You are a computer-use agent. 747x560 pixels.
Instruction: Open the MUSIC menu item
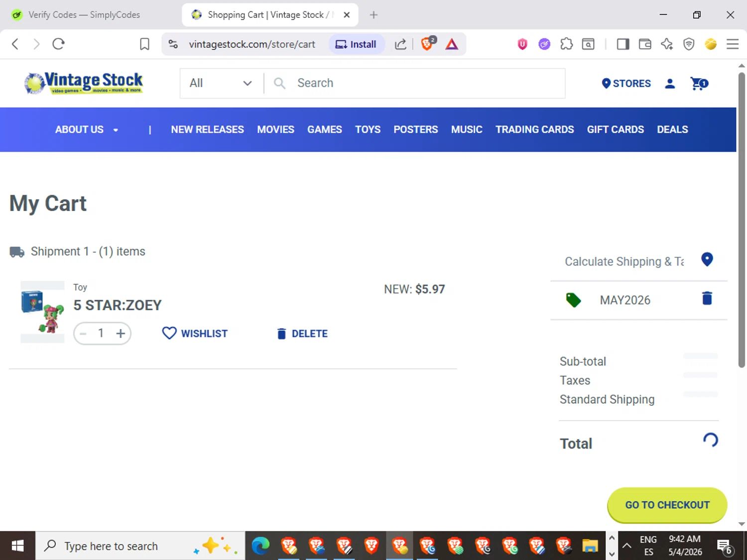(x=467, y=129)
